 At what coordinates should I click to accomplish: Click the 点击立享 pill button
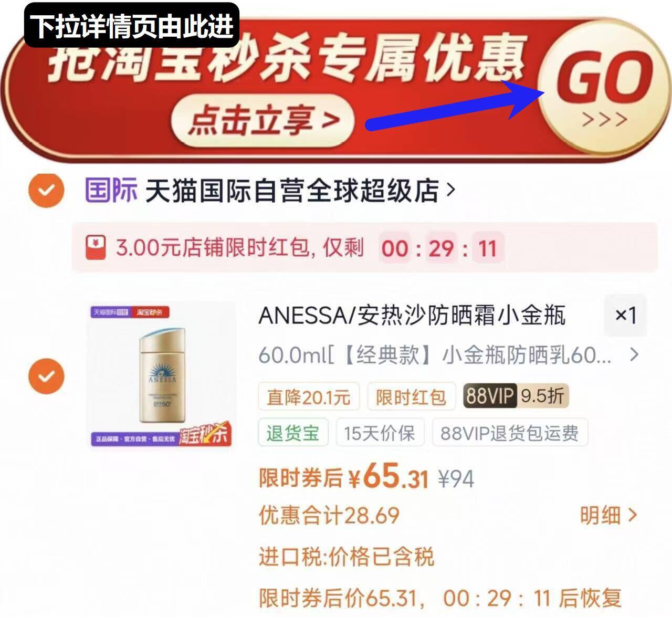pos(262,121)
